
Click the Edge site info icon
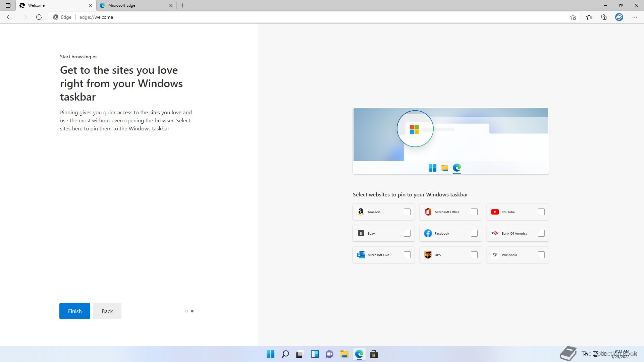click(62, 17)
